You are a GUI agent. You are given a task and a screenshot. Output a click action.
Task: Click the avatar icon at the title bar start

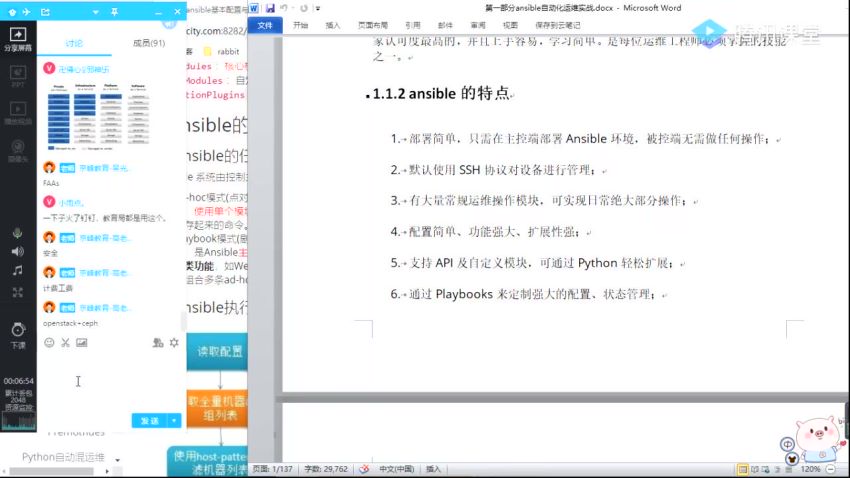coord(12,11)
